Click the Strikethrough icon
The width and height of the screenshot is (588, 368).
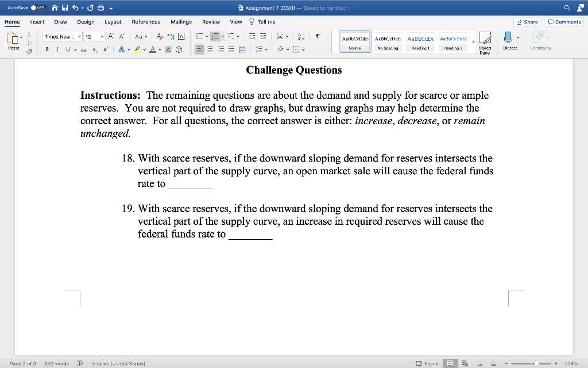(84, 49)
